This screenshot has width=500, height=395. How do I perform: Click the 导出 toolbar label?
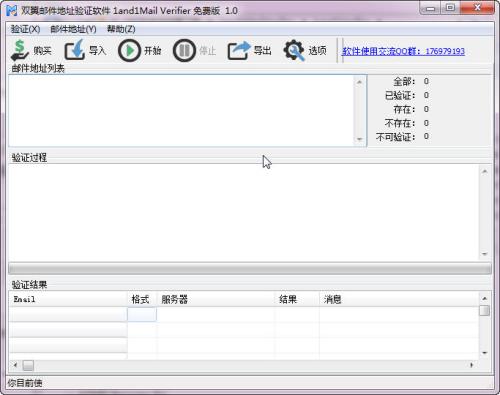pos(262,51)
